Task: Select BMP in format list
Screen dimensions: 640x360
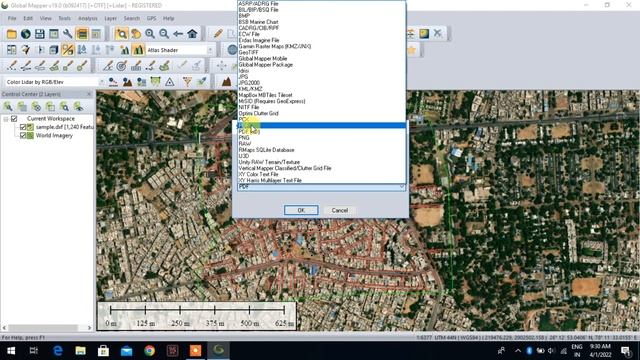Action: coord(322,16)
